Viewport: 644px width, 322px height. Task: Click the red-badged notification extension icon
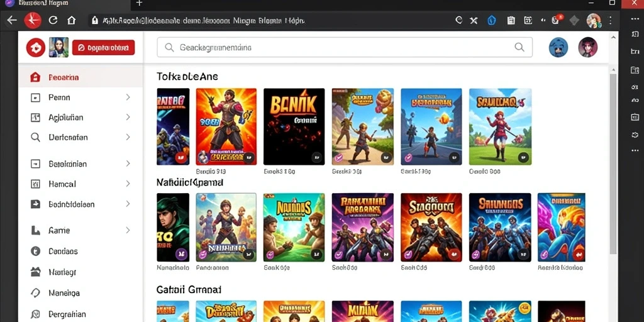pos(556,19)
